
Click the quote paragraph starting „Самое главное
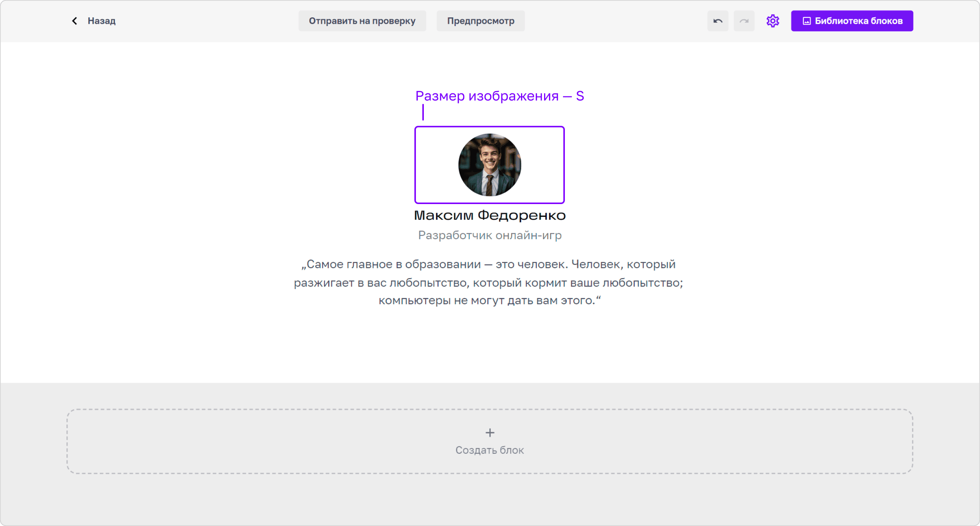coord(489,282)
